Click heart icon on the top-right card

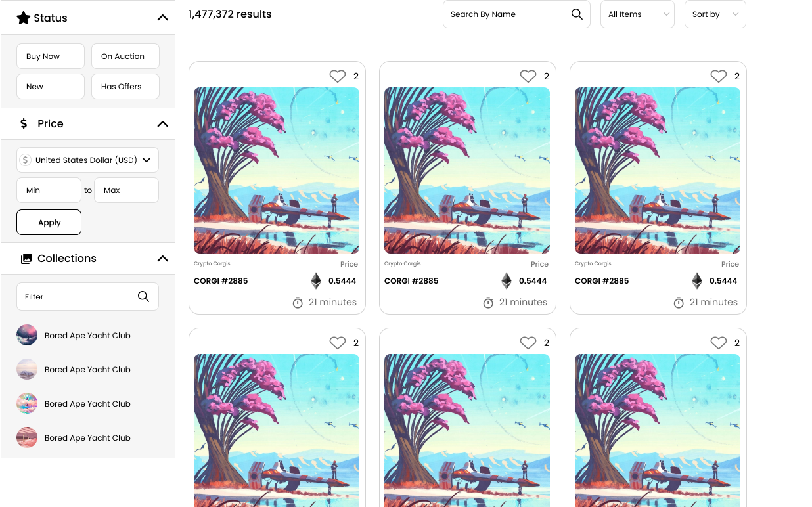point(719,76)
